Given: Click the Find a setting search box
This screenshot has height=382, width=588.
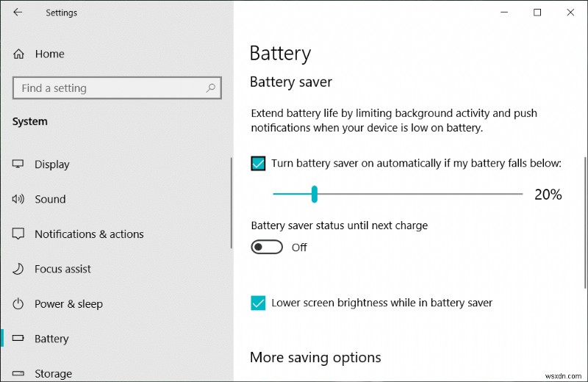Looking at the screenshot, I should [x=110, y=88].
